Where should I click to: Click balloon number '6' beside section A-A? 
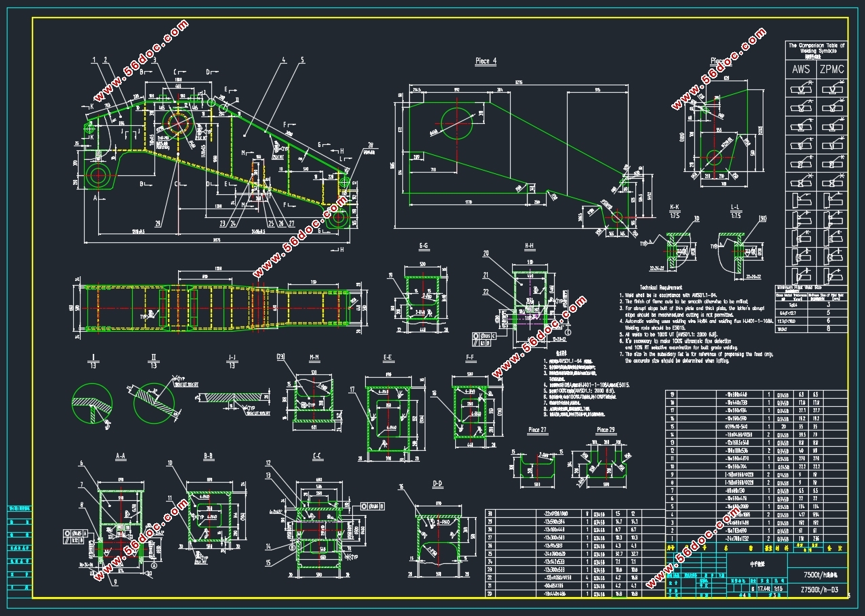coord(81,464)
